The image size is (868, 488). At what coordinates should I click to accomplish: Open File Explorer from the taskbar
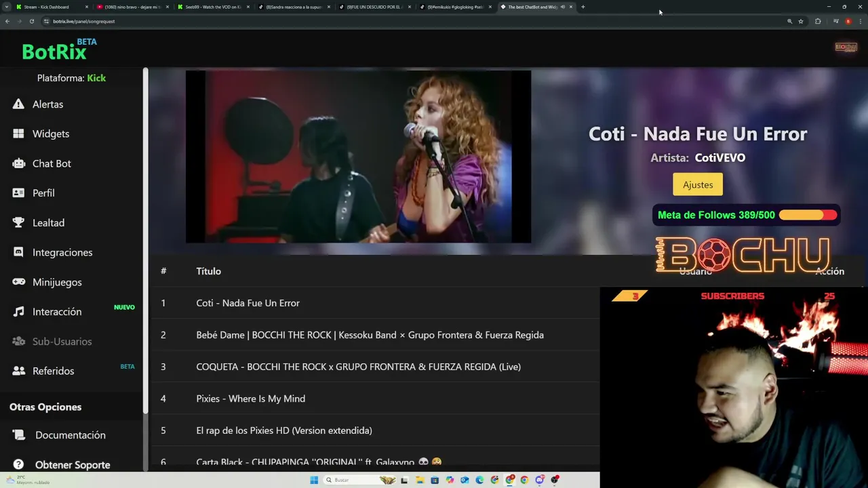pyautogui.click(x=420, y=480)
